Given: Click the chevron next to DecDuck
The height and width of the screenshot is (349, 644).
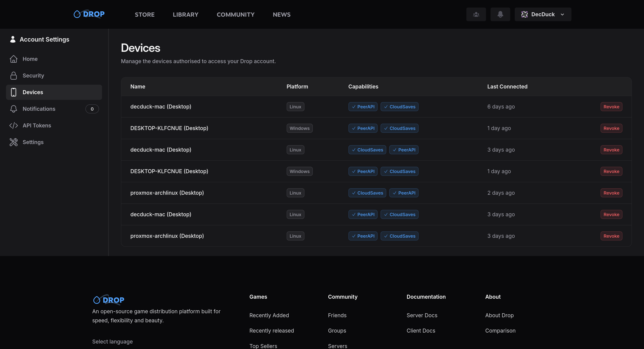Looking at the screenshot, I should pyautogui.click(x=562, y=15).
